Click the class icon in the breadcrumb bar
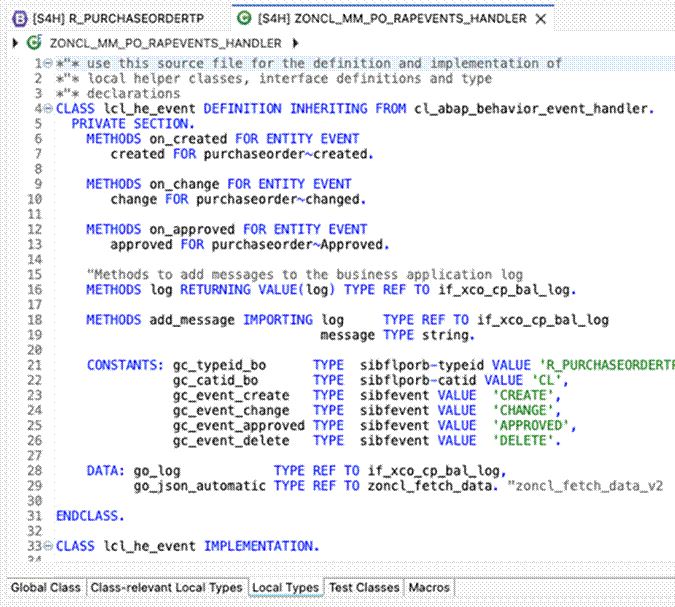This screenshot has width=675, height=607. coord(37,43)
